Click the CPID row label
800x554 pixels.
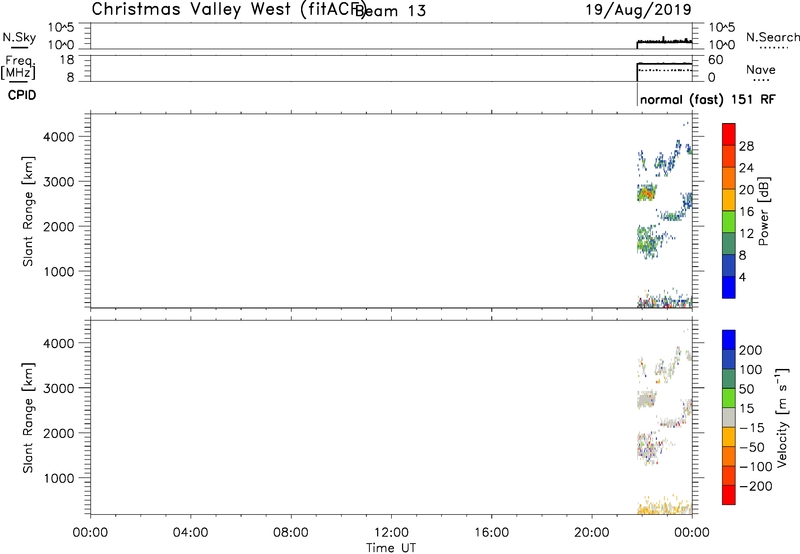22,95
